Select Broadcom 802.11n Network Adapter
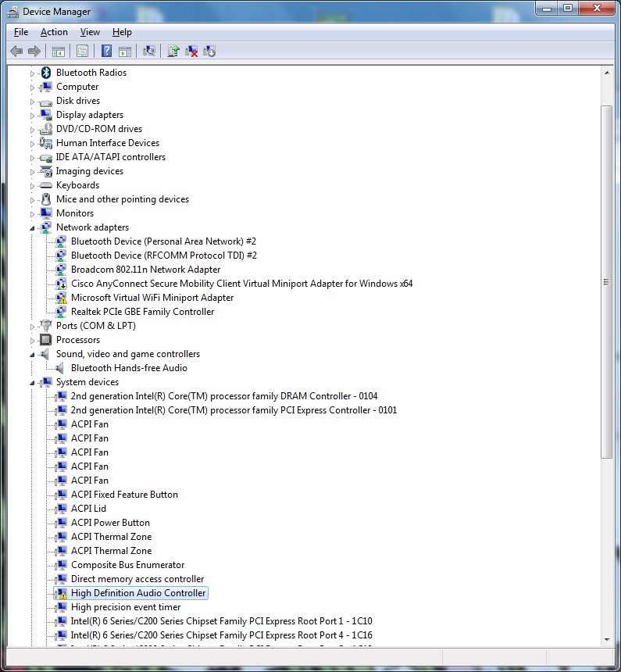The height and width of the screenshot is (672, 621). [x=146, y=270]
